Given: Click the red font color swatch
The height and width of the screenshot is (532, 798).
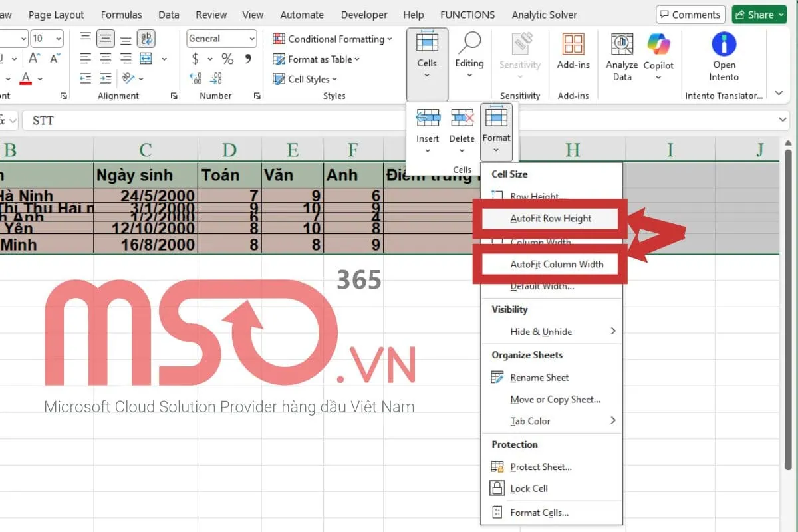Looking at the screenshot, I should tap(25, 79).
